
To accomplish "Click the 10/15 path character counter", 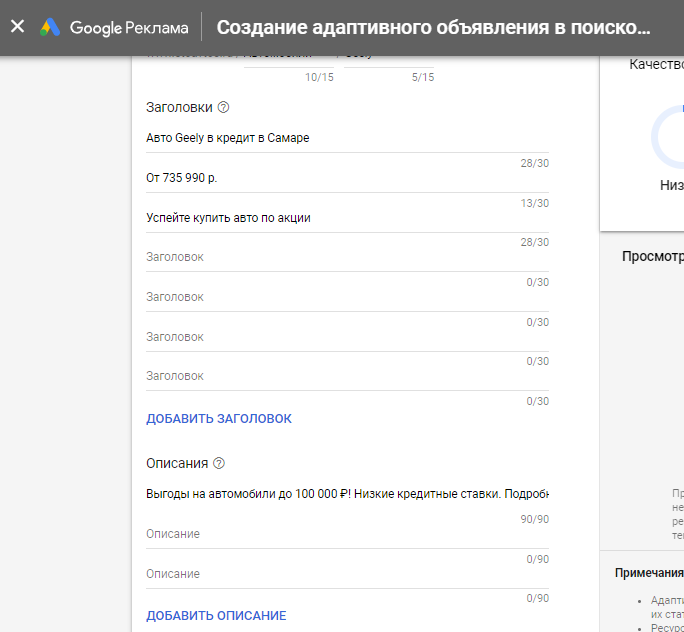I will pyautogui.click(x=319, y=77).
